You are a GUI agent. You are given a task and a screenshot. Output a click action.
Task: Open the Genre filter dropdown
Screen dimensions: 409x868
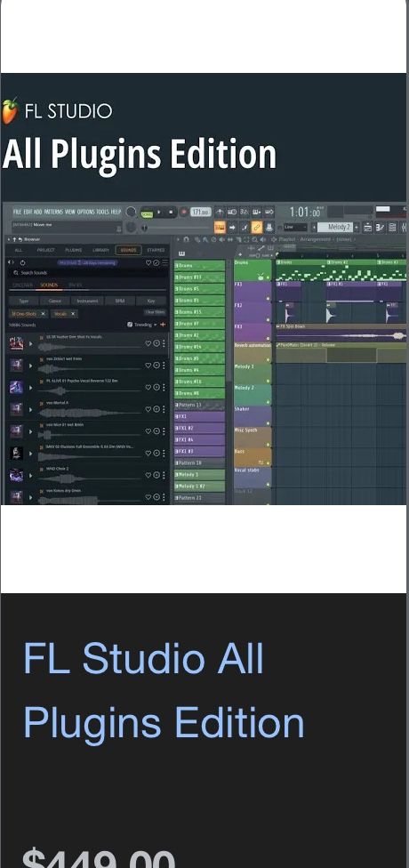tap(55, 301)
